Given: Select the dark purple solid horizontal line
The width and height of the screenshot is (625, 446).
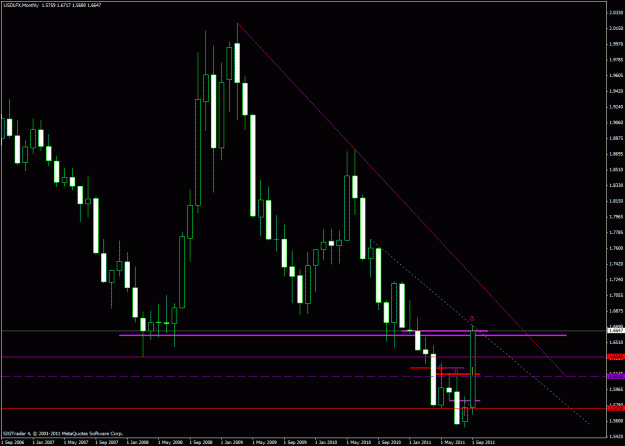Looking at the screenshot, I should coord(303,357).
